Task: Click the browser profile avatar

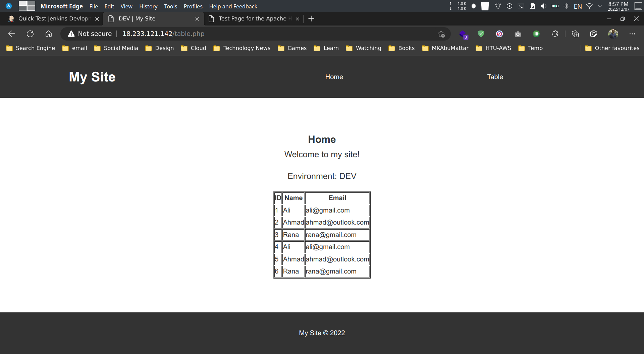Action: coord(613,34)
